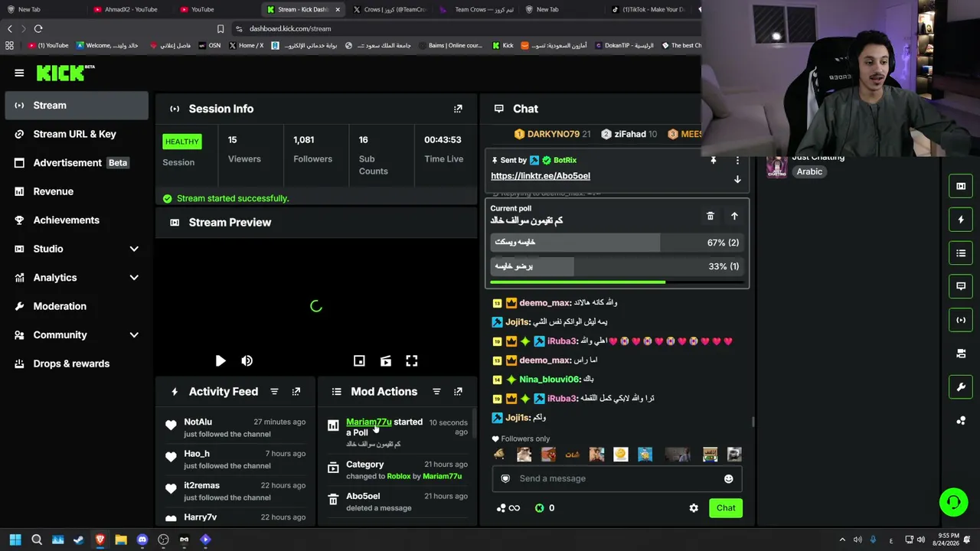This screenshot has height=551, width=980.
Task: Select the 67% poll option bar
Action: pos(617,243)
